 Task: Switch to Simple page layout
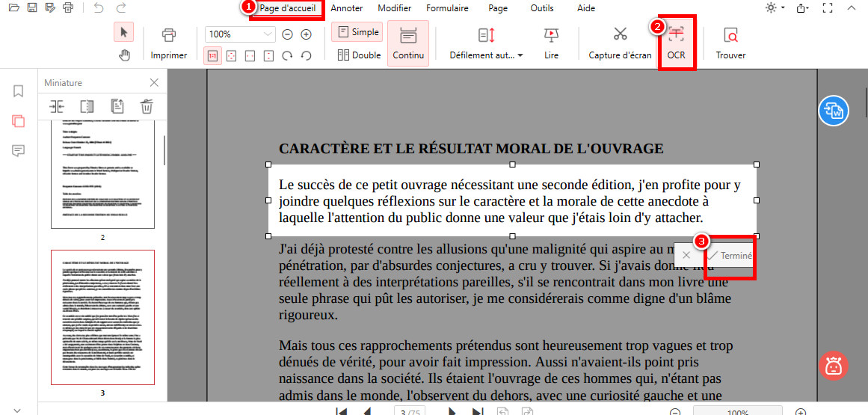click(x=357, y=31)
